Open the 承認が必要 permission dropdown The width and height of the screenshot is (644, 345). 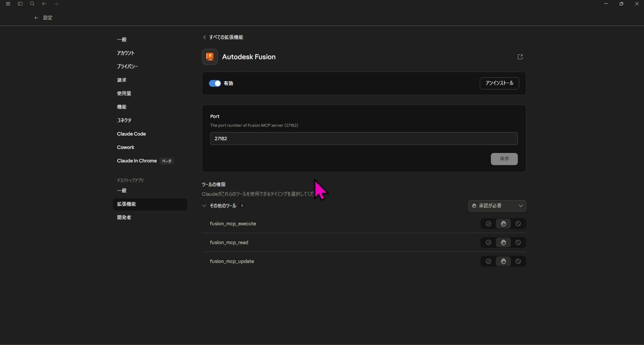497,206
